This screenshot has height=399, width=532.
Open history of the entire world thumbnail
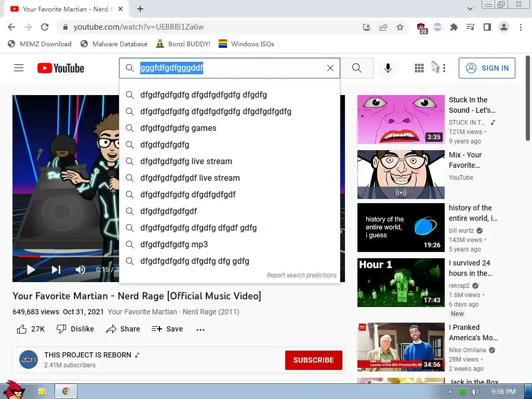(x=401, y=228)
